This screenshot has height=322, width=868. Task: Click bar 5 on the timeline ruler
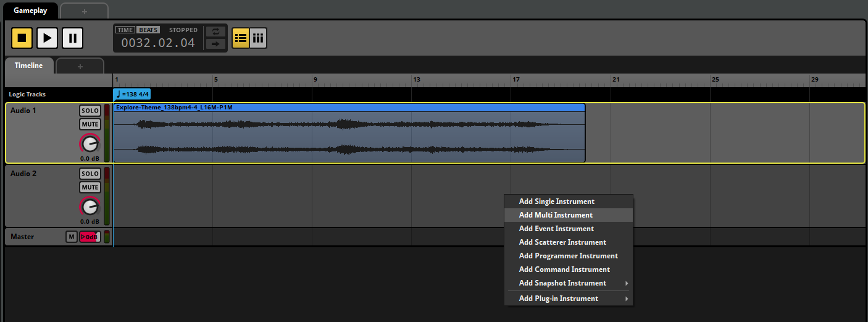[215, 80]
